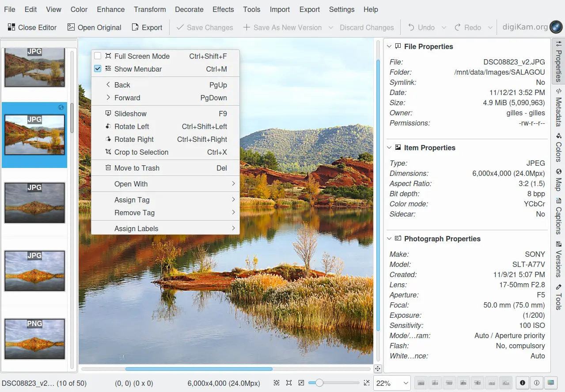The height and width of the screenshot is (392, 565).
Task: Click the color management monitor icon in status bar
Action: tap(551, 383)
